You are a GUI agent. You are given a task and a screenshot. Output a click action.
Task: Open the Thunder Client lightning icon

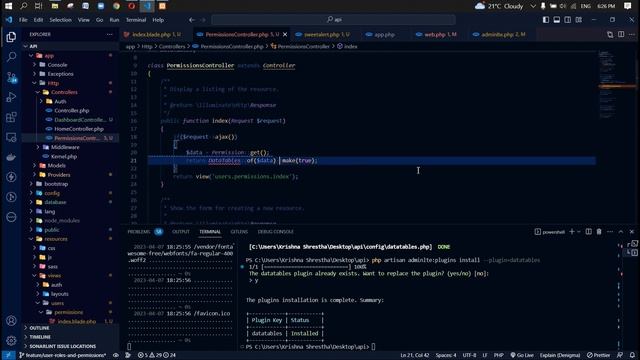point(11,177)
